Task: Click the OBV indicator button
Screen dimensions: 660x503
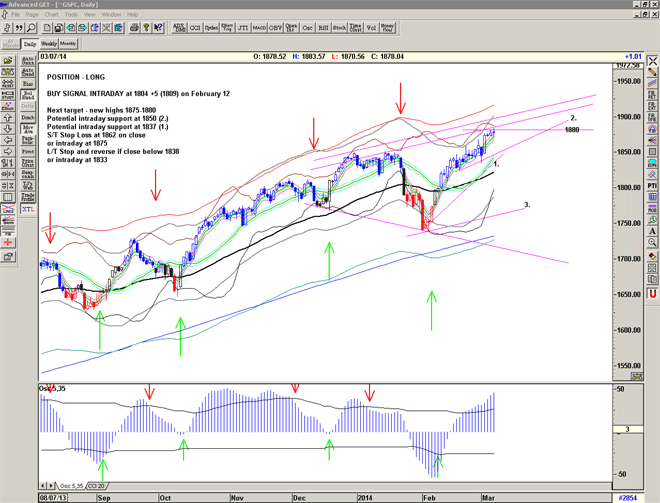Action: coord(272,28)
